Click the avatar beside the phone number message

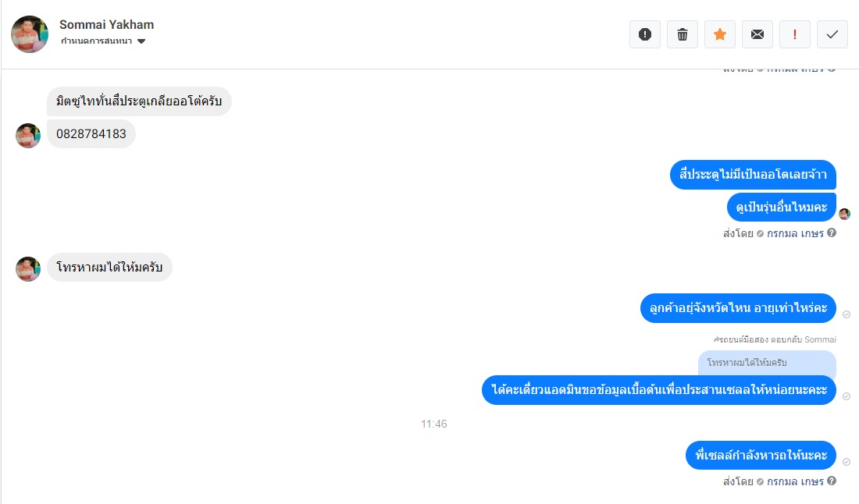(28, 135)
